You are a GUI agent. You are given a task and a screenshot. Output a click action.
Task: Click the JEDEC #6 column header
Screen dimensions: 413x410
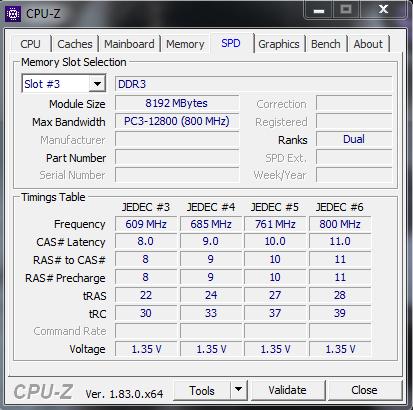[x=340, y=207]
